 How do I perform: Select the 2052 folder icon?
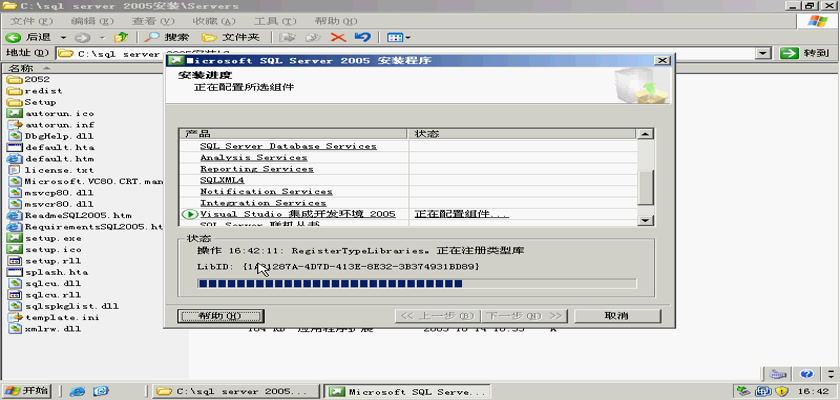coord(15,79)
